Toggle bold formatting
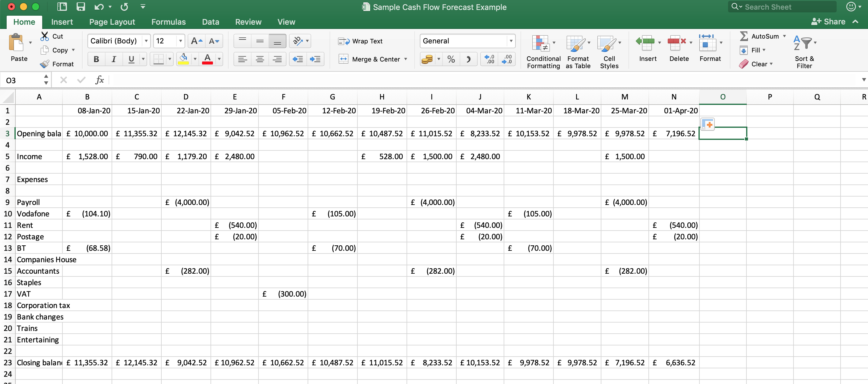This screenshot has height=384, width=868. pos(96,59)
